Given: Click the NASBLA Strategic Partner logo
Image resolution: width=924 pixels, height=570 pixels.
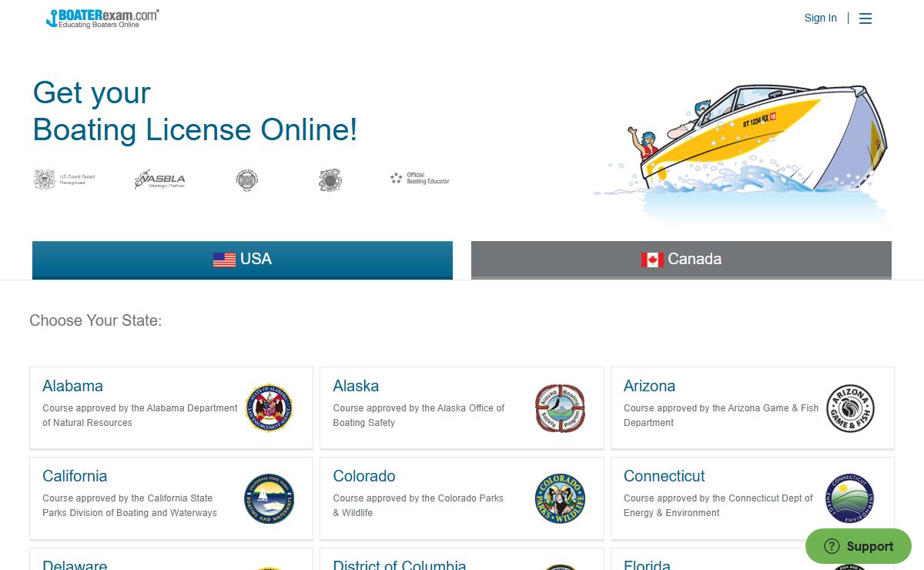Looking at the screenshot, I should point(160,180).
